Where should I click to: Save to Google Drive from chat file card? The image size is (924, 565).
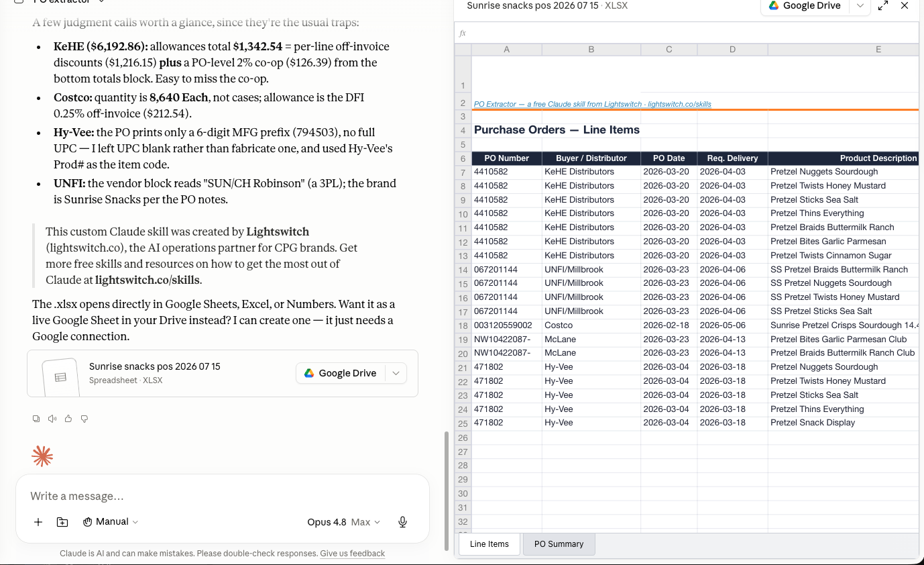pyautogui.click(x=341, y=373)
